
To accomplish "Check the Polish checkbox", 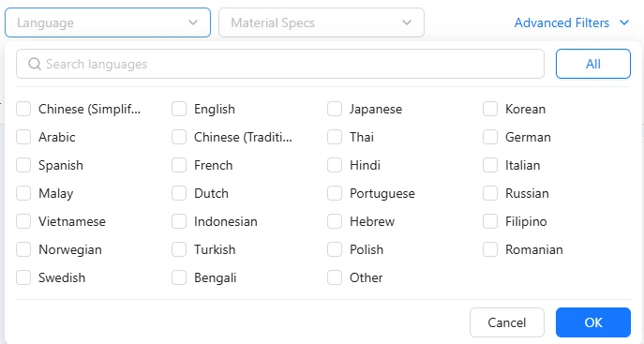I will (x=335, y=249).
